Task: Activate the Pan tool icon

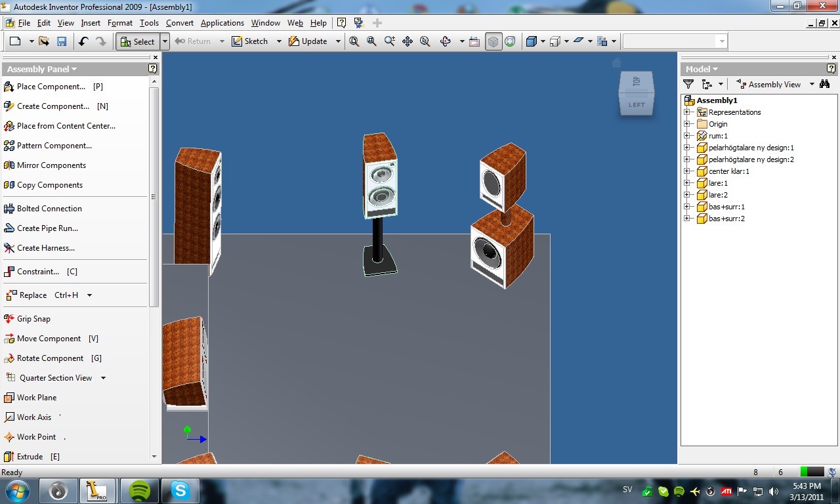Action: click(407, 41)
